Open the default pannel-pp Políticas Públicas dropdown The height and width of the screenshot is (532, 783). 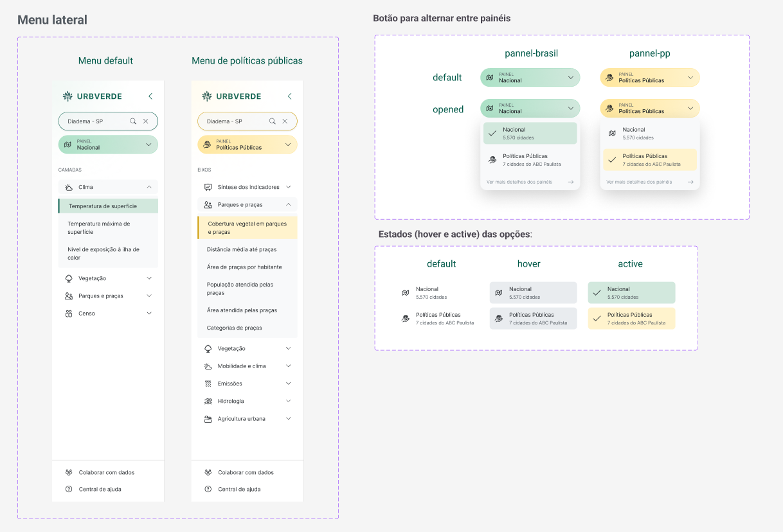pyautogui.click(x=649, y=78)
